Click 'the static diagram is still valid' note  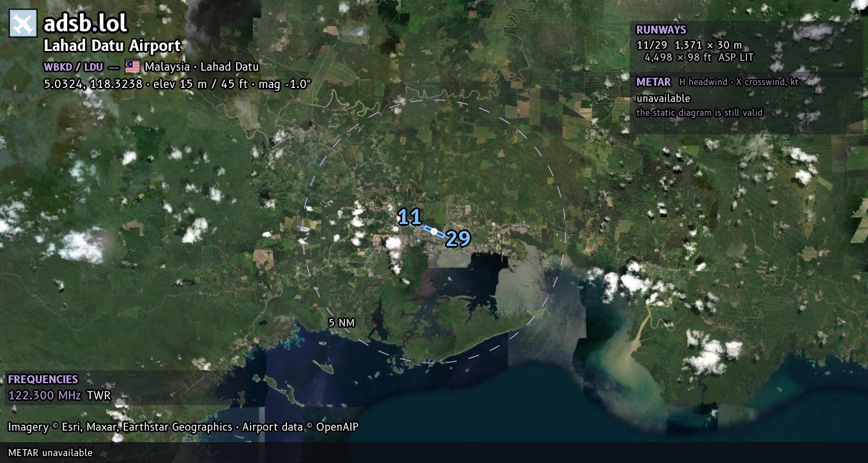click(700, 113)
